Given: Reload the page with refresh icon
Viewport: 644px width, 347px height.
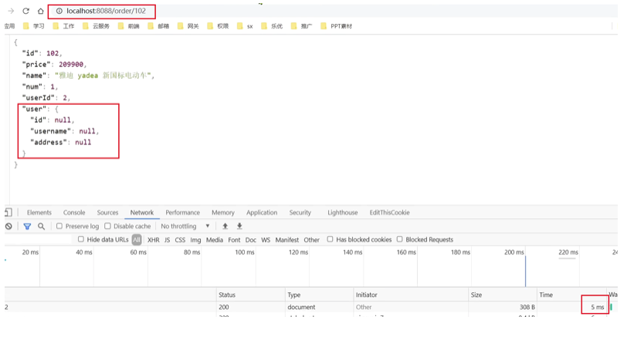Looking at the screenshot, I should [x=26, y=11].
